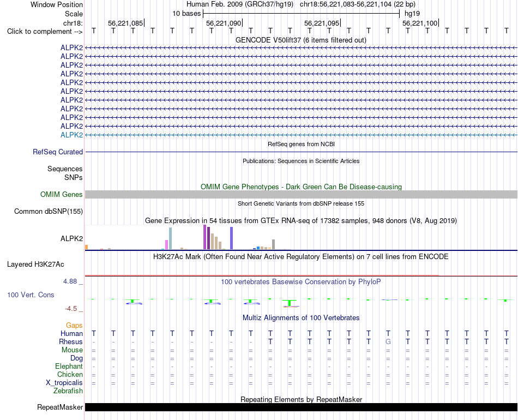Click the black RepeatMasker item bar
This screenshot has height=420, width=518.
301,407
